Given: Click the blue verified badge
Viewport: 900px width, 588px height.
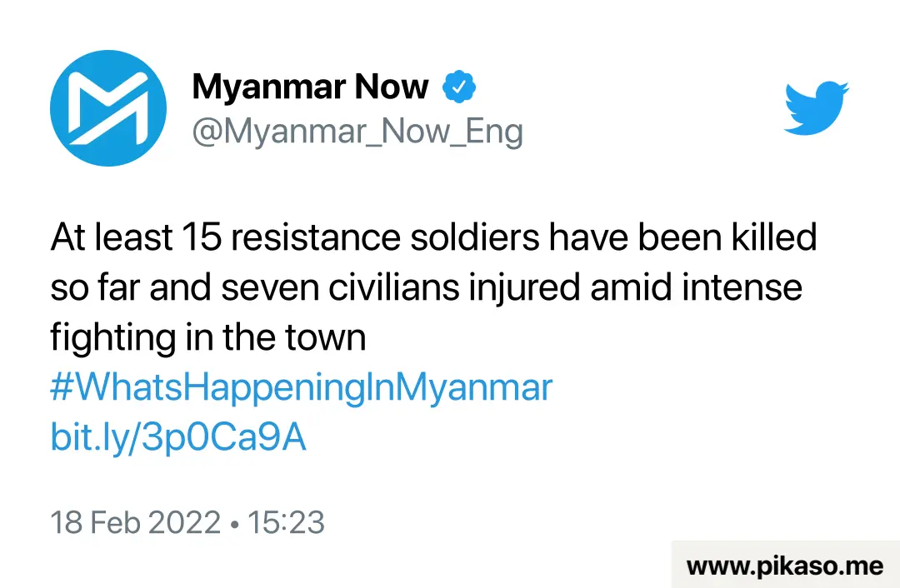Looking at the screenshot, I should 458,87.
